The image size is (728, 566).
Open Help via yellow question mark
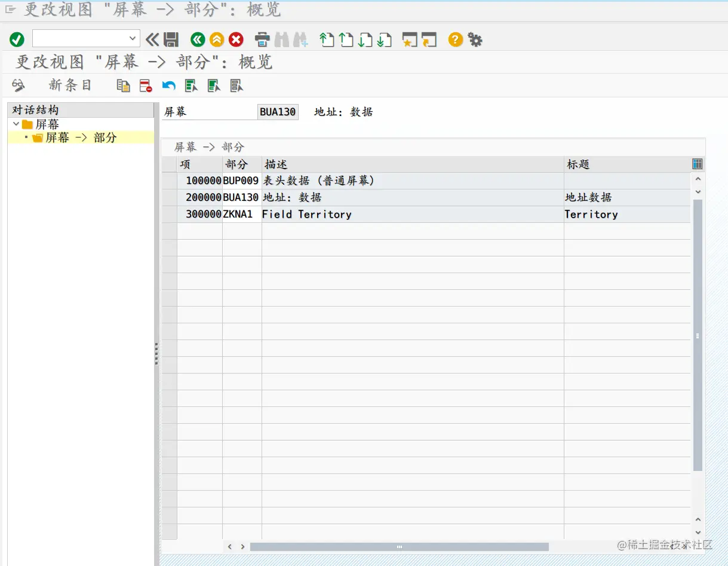(x=456, y=40)
